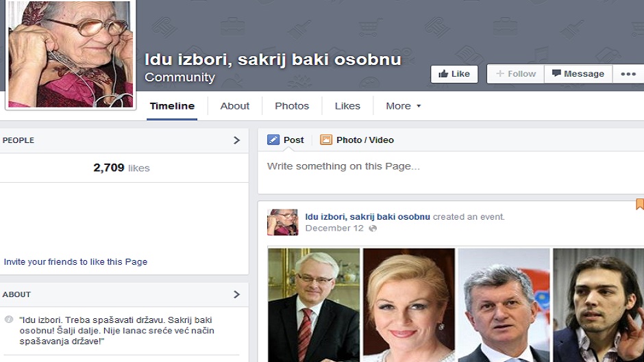The width and height of the screenshot is (644, 362).
Task: Open event photo of the blonde woman
Action: [409, 305]
